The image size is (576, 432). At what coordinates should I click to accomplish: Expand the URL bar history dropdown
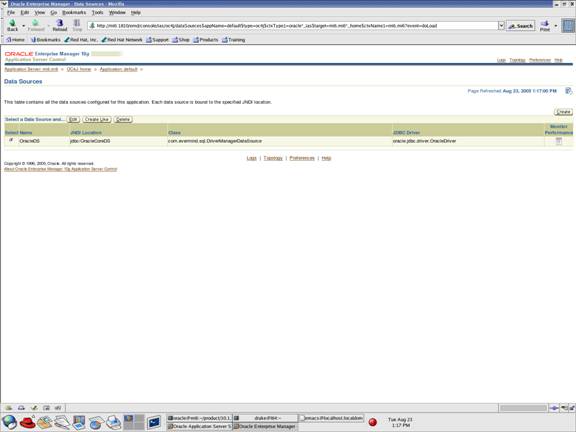tap(501, 26)
